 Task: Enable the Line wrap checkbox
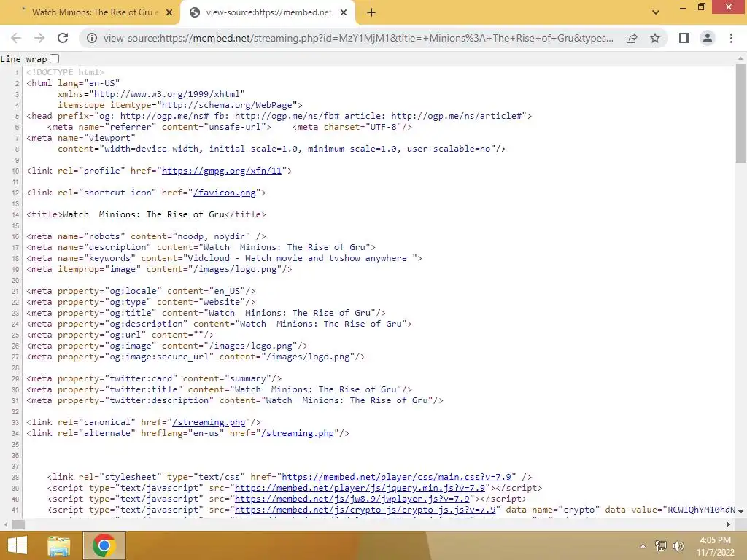point(54,58)
